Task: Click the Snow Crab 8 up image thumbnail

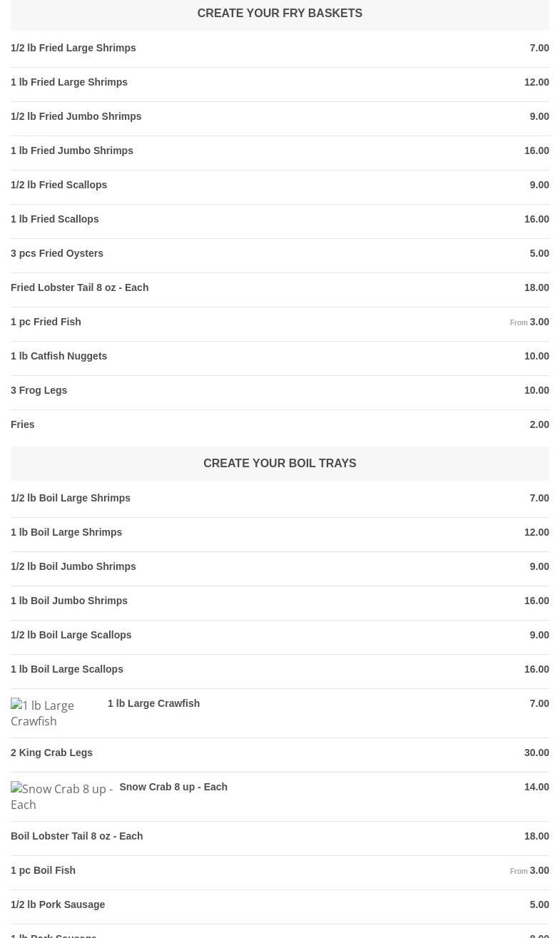Action: 62,797
